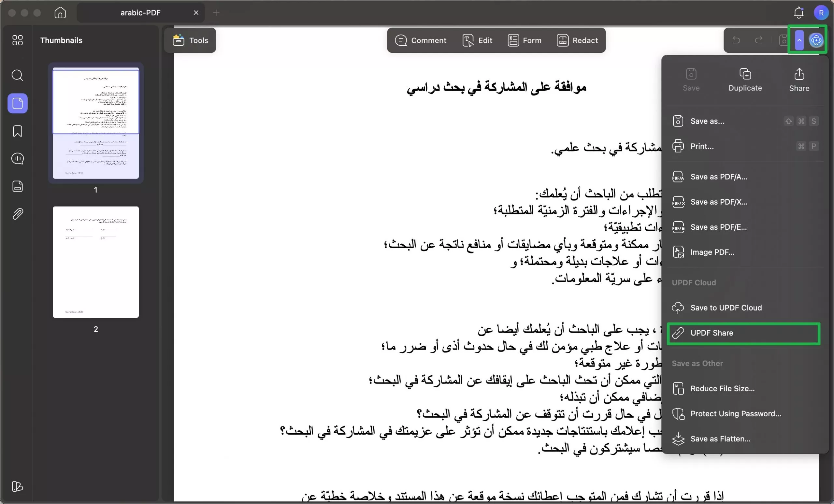Open the annotations panel in the sidebar
The image size is (834, 504).
[17, 158]
